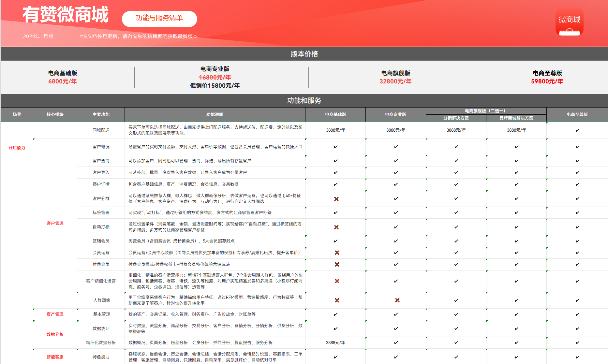Viewport: 608px width, 364px height.
Task: Click the 开店能力 scene label
Action: [17, 148]
